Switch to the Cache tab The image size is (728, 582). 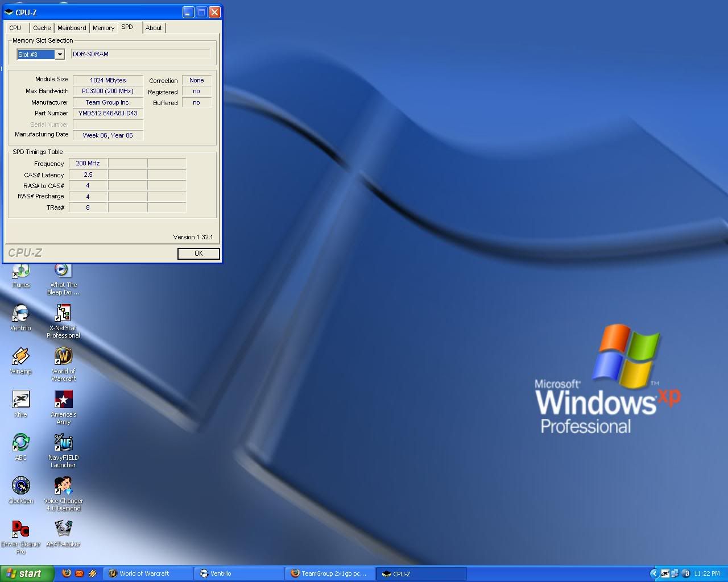(x=42, y=28)
